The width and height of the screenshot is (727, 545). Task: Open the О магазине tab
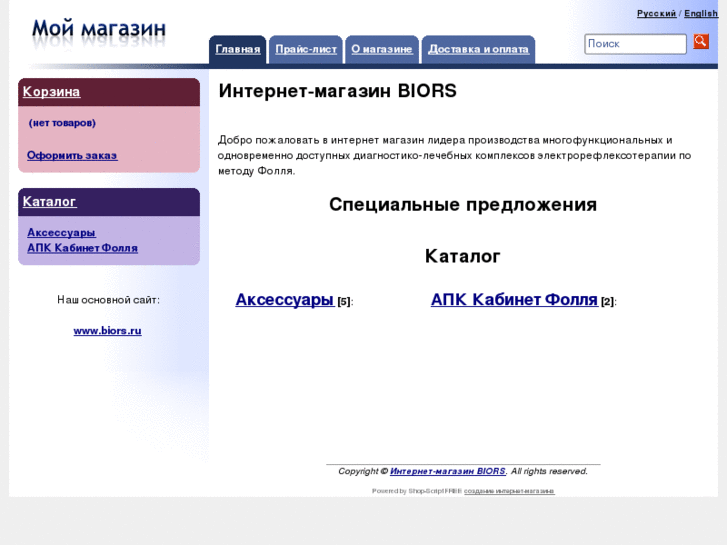(382, 49)
